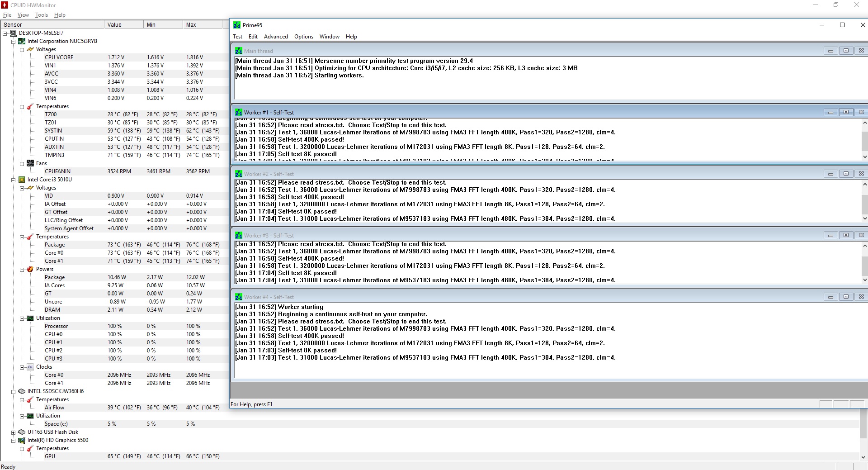The height and width of the screenshot is (470, 868).
Task: Click the Worker #3 window icon
Action: (238, 235)
